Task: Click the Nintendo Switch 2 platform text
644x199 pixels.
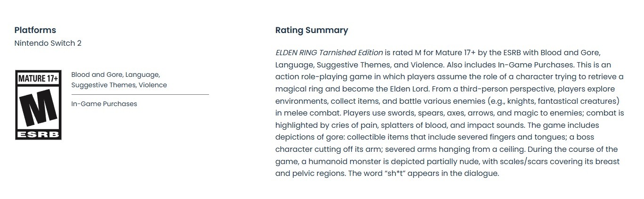Action: point(48,43)
